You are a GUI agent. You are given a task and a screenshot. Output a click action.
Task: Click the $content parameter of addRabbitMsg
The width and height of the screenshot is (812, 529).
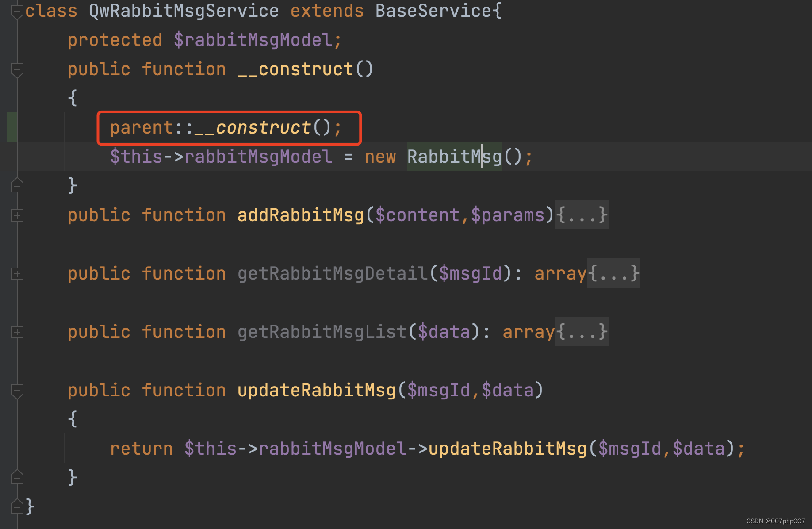pyautogui.click(x=417, y=215)
